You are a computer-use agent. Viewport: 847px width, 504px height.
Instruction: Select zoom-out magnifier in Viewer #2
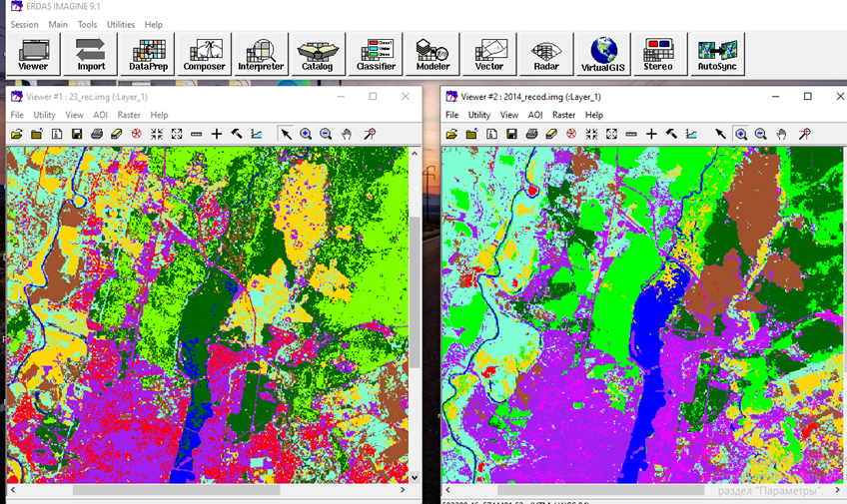[x=760, y=134]
